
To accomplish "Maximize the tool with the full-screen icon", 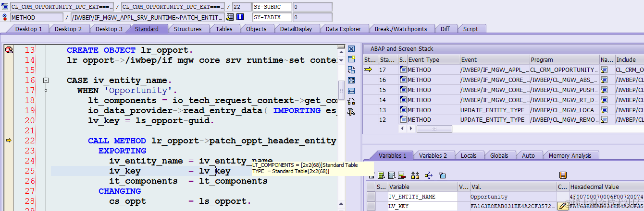I will pyautogui.click(x=351, y=81).
